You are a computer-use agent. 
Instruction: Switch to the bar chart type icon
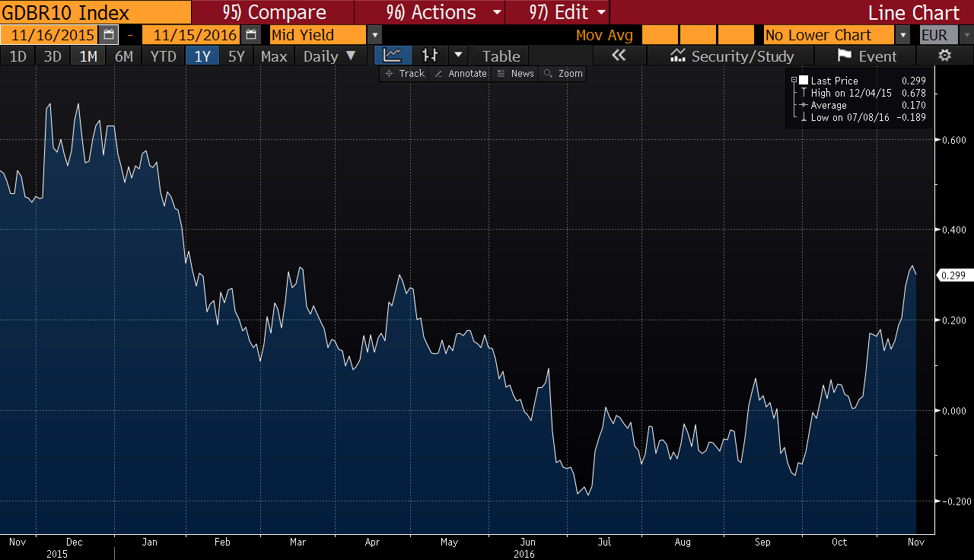[430, 56]
